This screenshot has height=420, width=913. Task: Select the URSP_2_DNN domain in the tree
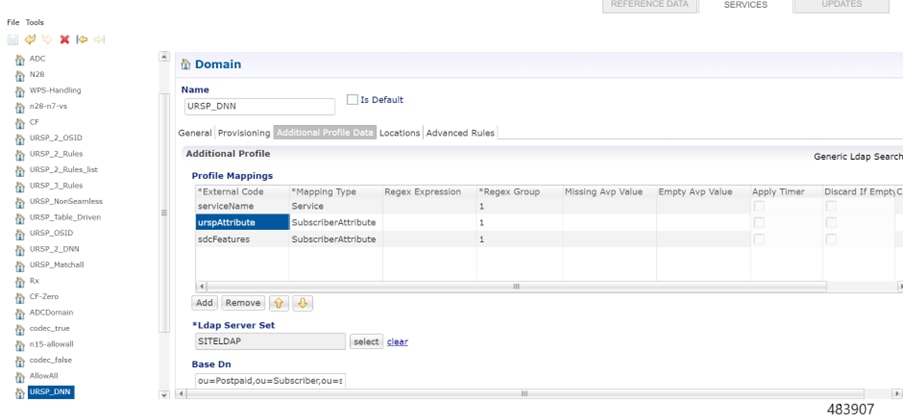pos(55,249)
